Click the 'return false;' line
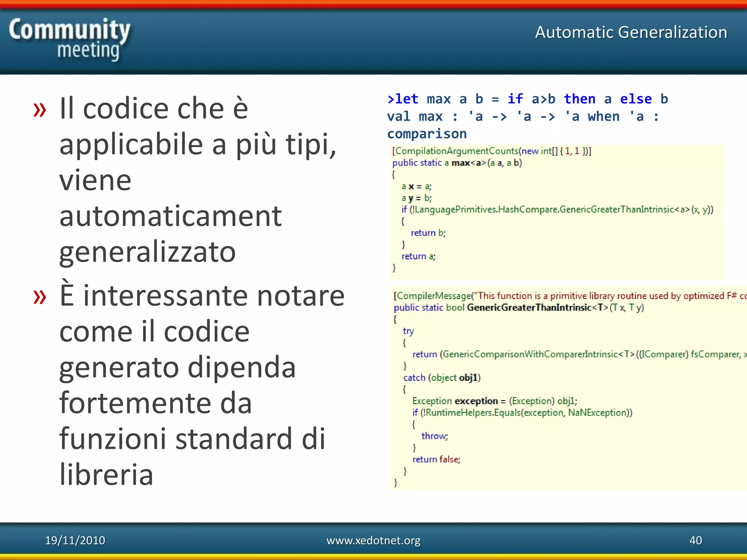This screenshot has height=560, width=747. point(436,459)
